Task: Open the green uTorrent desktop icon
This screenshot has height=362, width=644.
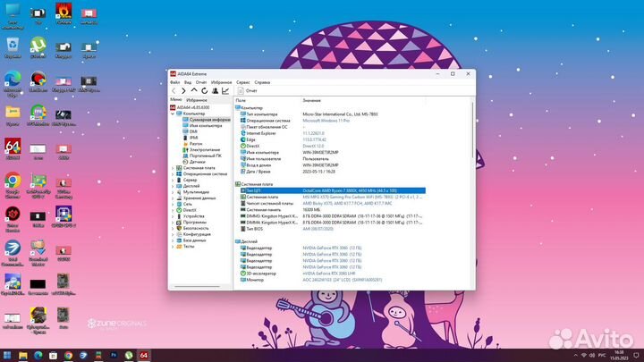Action: tap(38, 47)
